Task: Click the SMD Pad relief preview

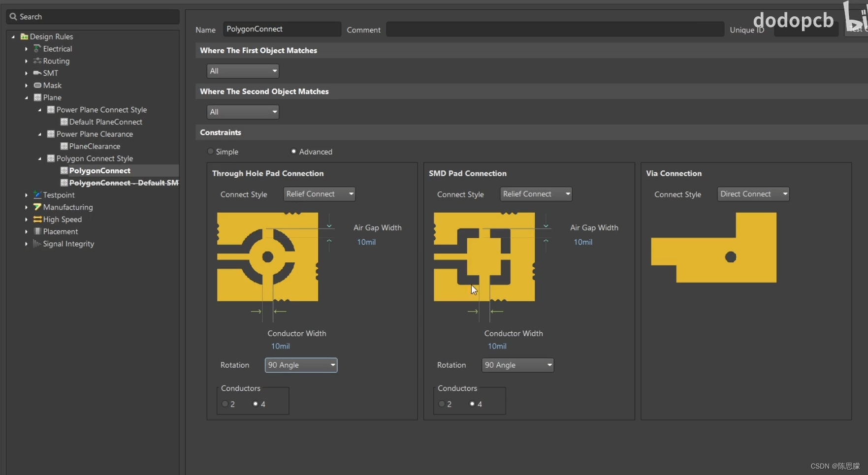Action: pos(484,257)
